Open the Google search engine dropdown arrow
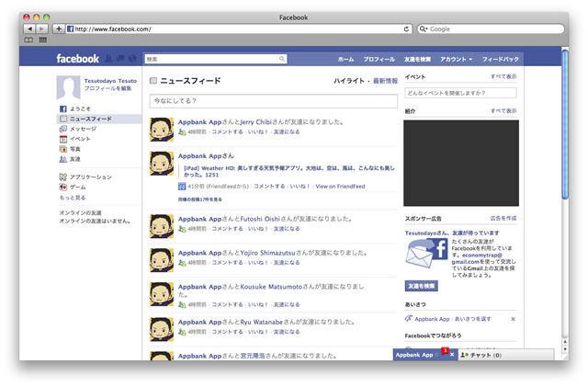This screenshot has width=588, height=387. [424, 28]
